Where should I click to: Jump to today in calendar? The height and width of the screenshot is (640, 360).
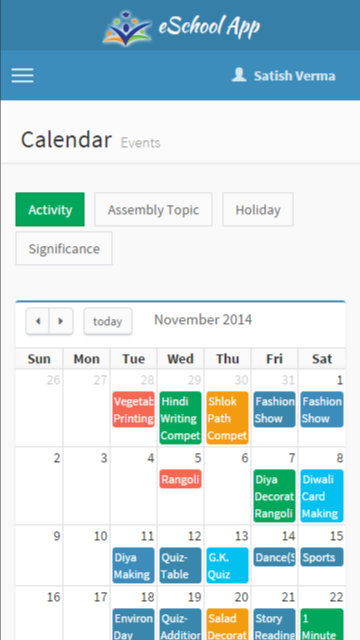tap(108, 321)
